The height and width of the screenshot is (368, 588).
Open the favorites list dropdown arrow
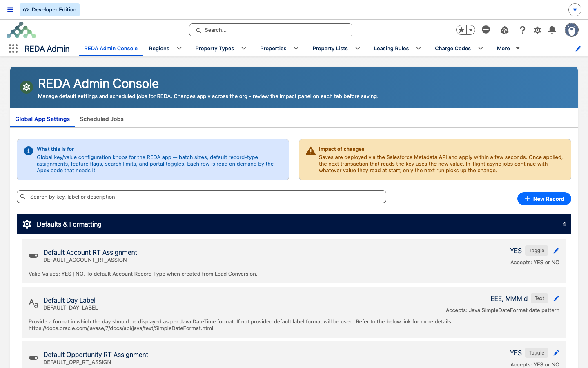point(471,30)
